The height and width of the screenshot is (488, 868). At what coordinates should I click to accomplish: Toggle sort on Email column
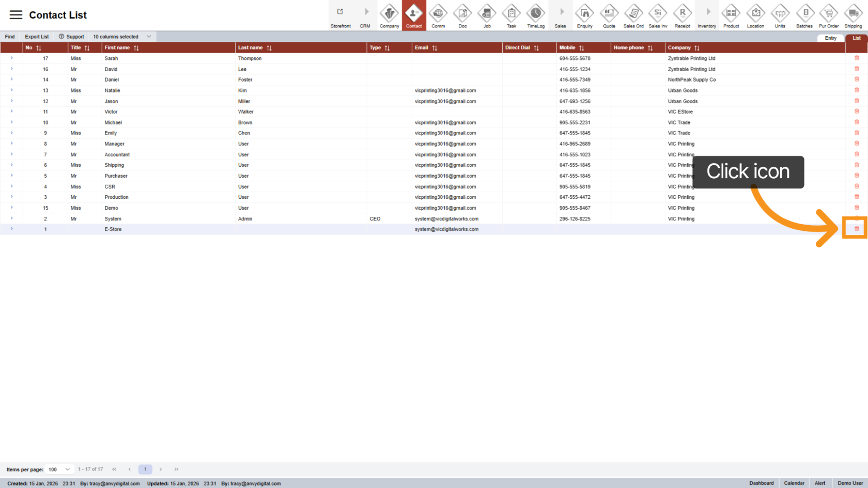tap(435, 48)
